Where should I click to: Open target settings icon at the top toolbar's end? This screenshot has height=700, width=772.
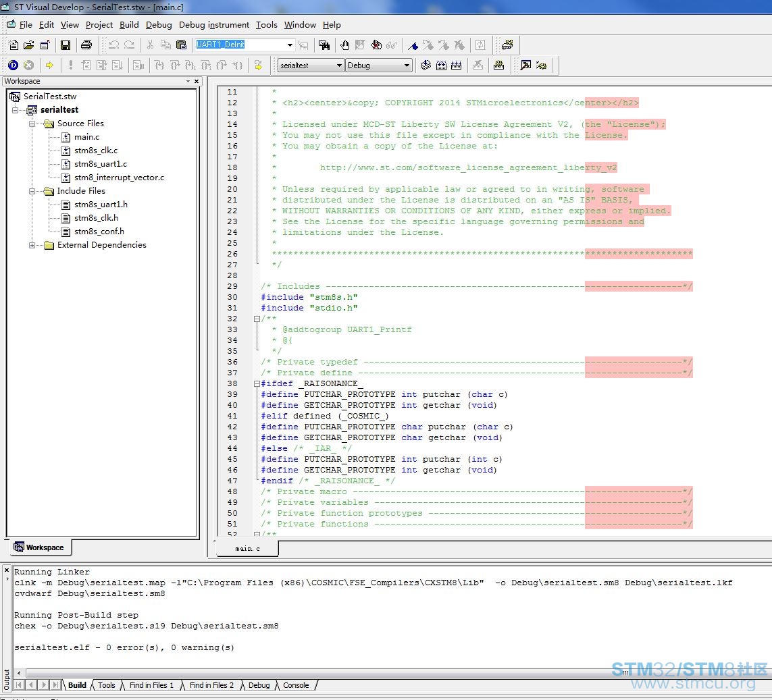click(507, 45)
